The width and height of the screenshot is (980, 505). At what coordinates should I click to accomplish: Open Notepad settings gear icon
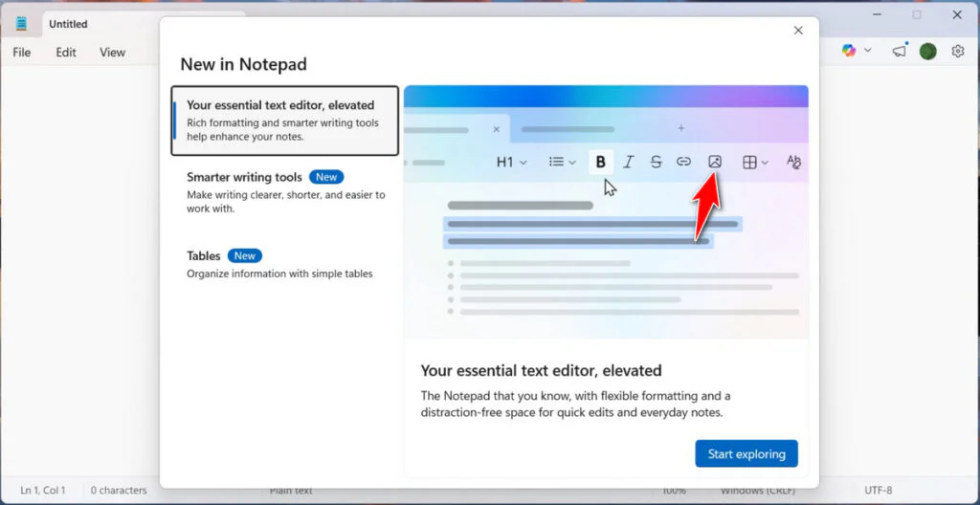pos(957,52)
